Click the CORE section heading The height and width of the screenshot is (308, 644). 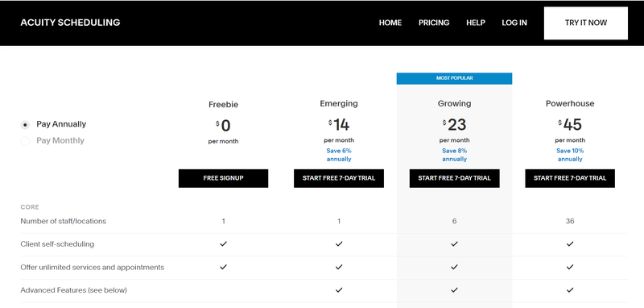tap(30, 207)
